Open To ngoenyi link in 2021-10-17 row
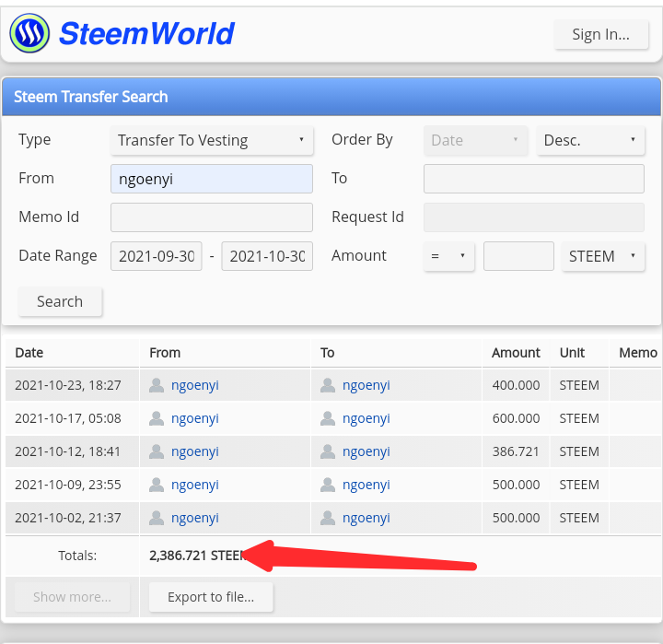This screenshot has height=644, width=663. [366, 418]
